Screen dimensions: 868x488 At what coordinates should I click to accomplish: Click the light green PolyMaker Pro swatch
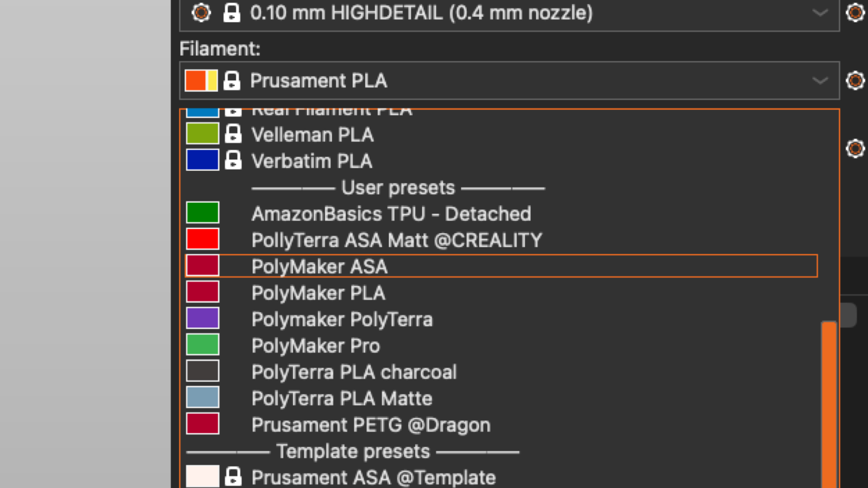(x=203, y=344)
